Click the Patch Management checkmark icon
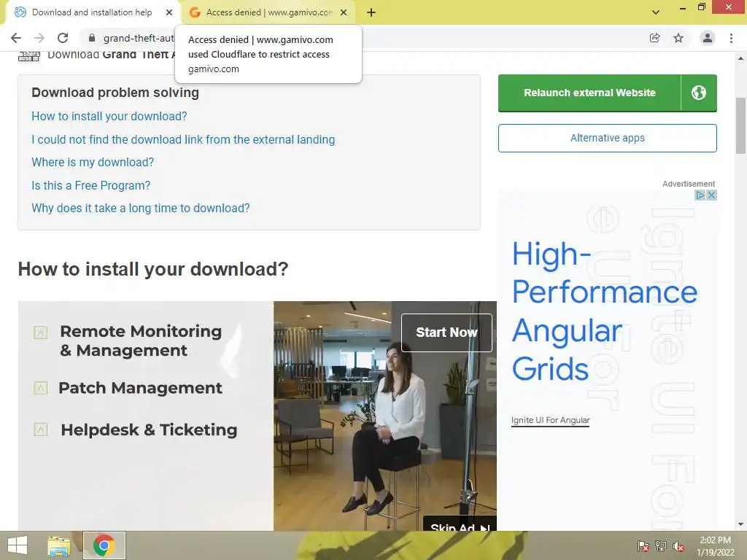The height and width of the screenshot is (560, 747). click(41, 388)
